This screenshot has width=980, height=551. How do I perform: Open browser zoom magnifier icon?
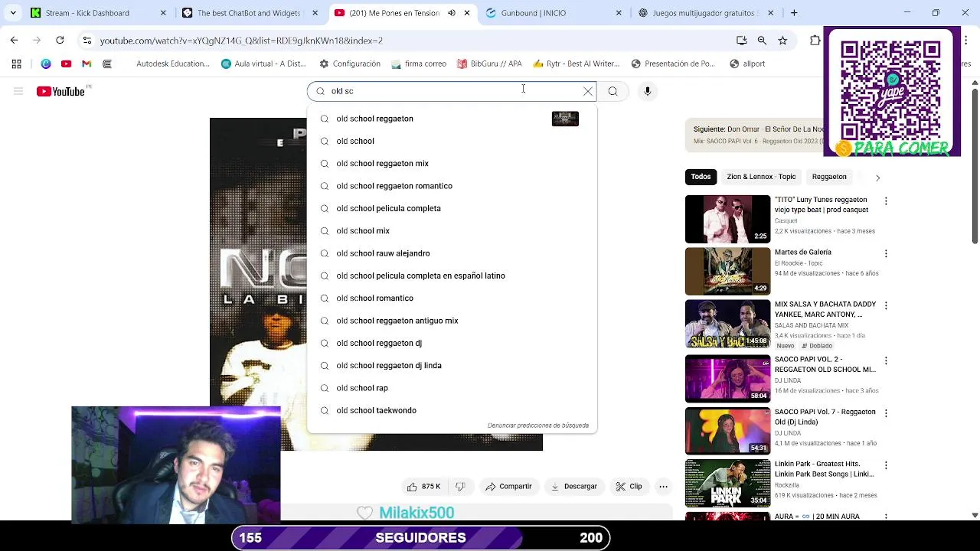tap(762, 41)
